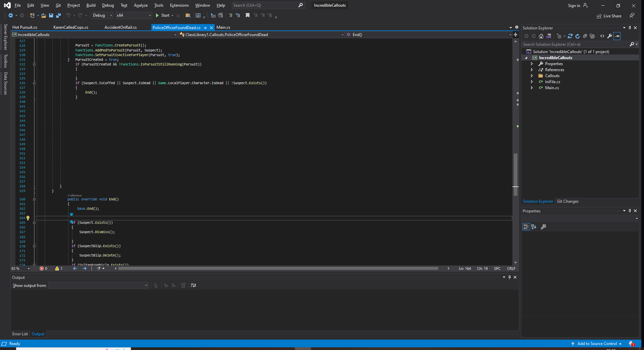Expand the Callouts folder node
Viewport: 644px width, 350px height.
coord(532,76)
